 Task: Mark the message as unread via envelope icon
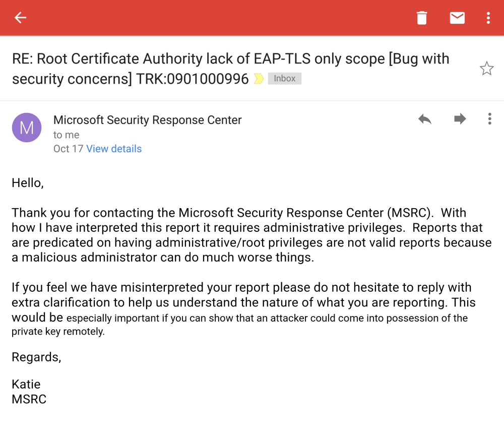[457, 18]
